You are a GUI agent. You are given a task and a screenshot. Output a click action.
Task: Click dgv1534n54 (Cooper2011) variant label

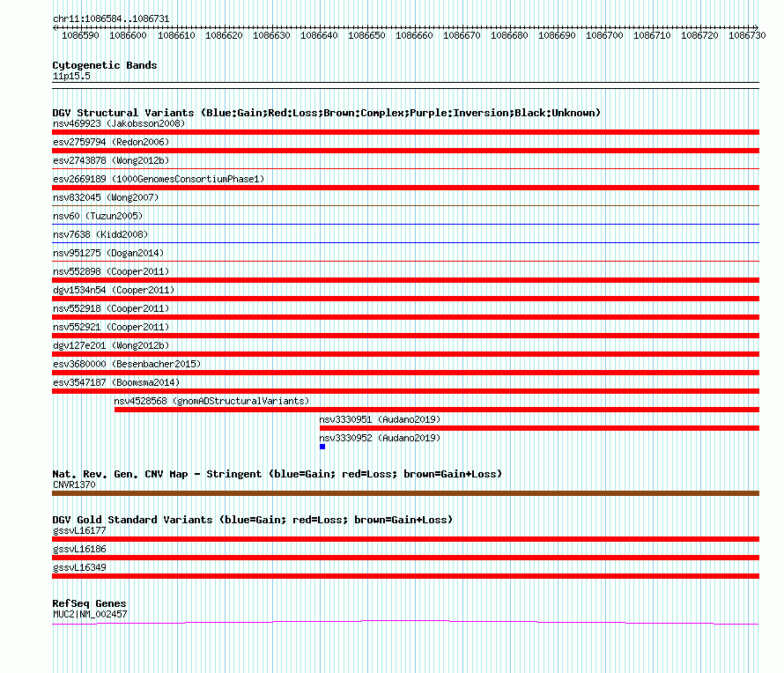(114, 290)
